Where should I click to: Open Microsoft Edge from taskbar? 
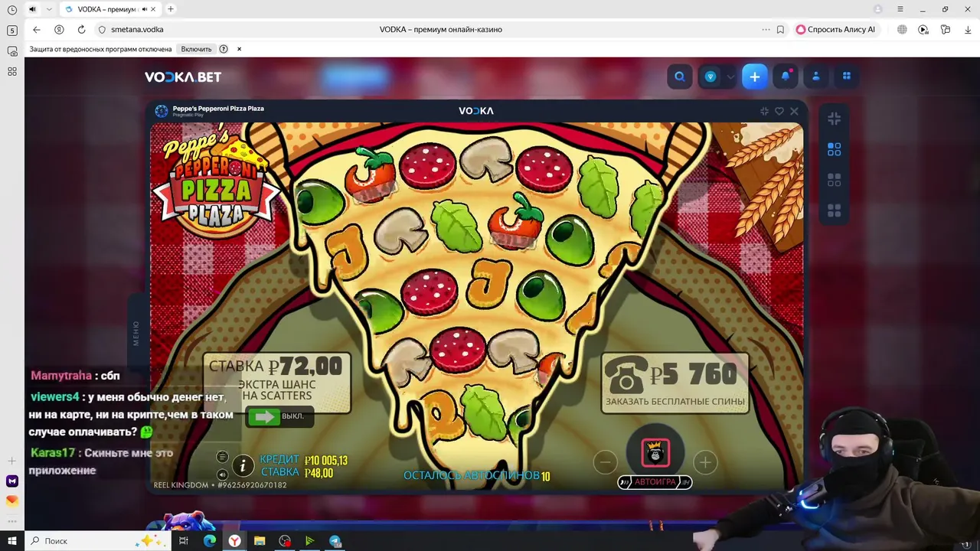point(209,541)
